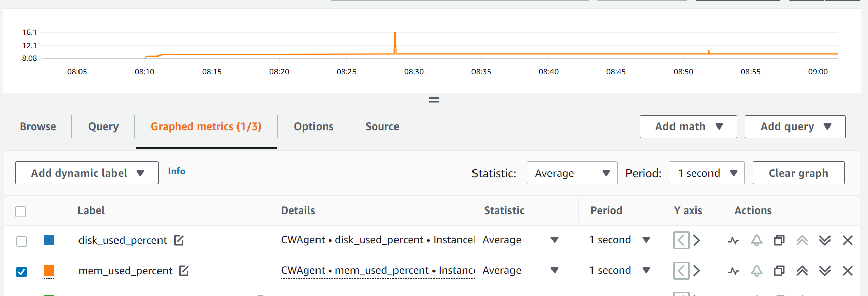Viewport: 868px width, 296px height.
Task: Click the orange color swatch for mem_used_percent
Action: pyautogui.click(x=48, y=271)
